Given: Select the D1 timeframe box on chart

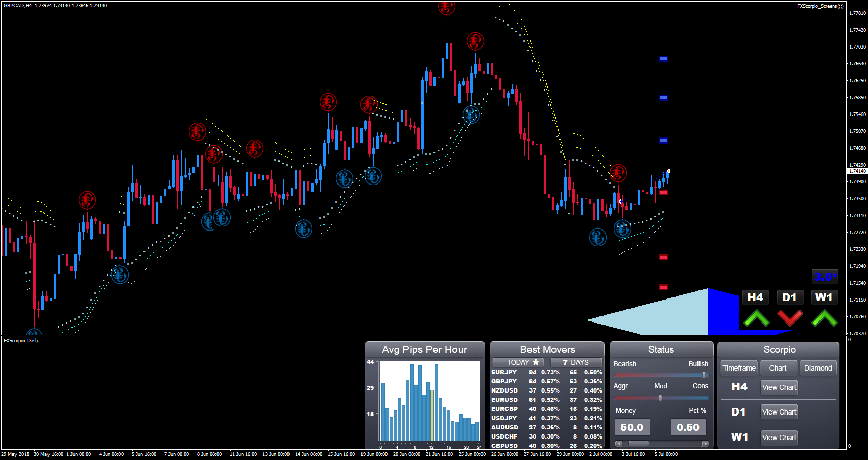Looking at the screenshot, I should [x=789, y=297].
